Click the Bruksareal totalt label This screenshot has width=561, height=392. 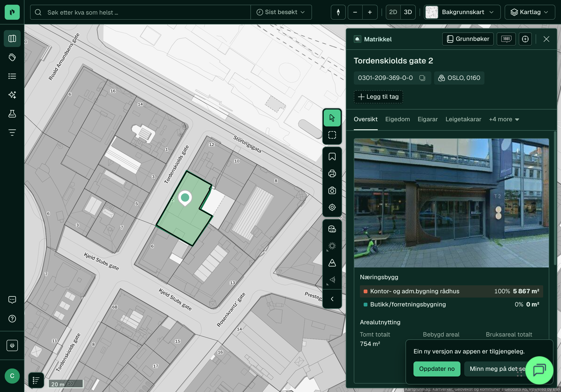coord(509,335)
